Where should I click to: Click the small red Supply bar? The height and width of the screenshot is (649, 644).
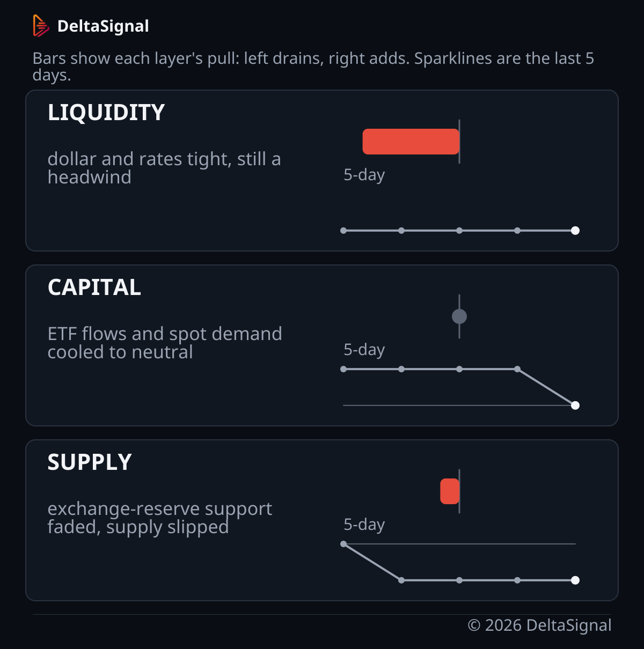click(x=450, y=491)
